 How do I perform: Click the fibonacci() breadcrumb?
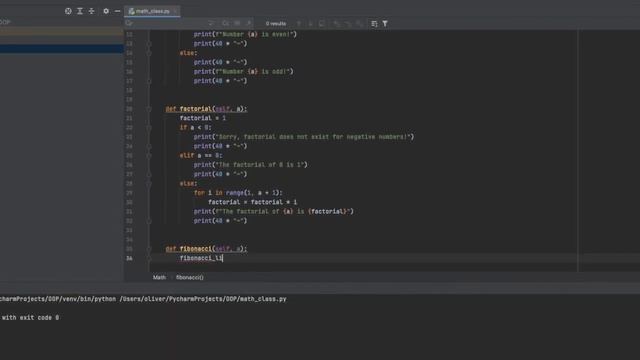189,278
